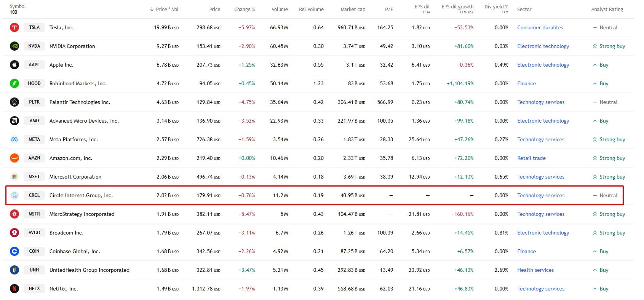Sort by the Analyst Rating column header

[x=607, y=9]
